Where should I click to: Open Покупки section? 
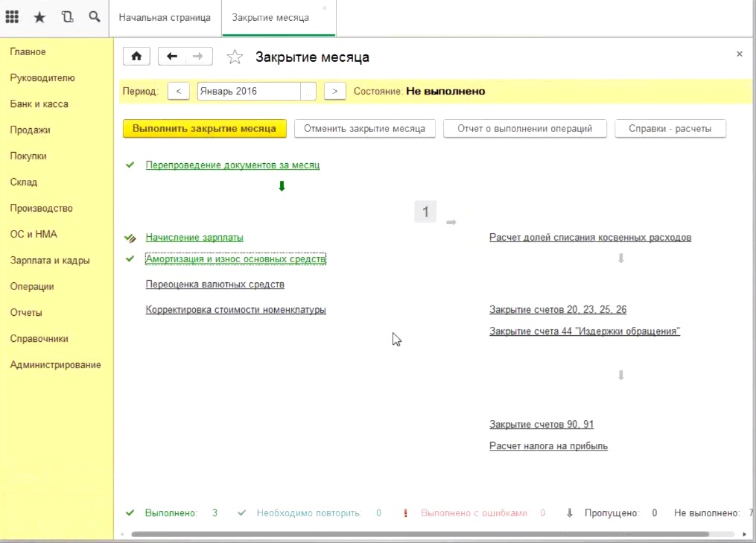[28, 156]
